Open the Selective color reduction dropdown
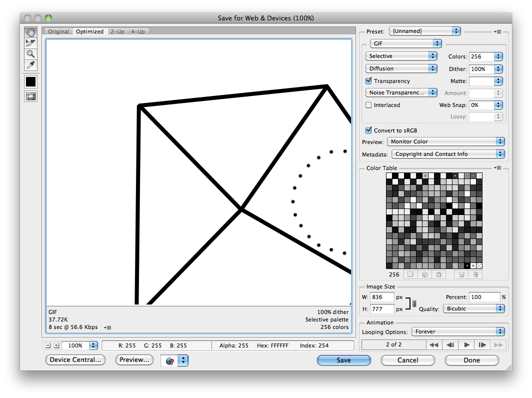This screenshot has height=398, width=532. (x=401, y=56)
